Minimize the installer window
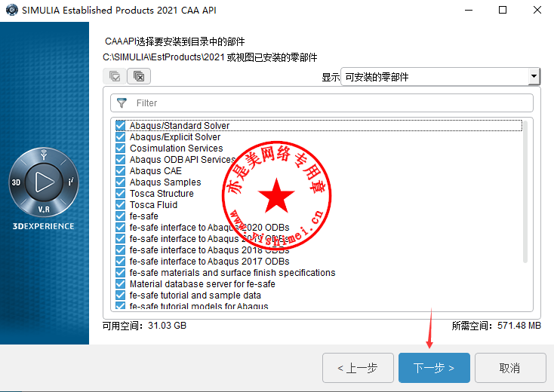This screenshot has width=554, height=392. pyautogui.click(x=469, y=10)
